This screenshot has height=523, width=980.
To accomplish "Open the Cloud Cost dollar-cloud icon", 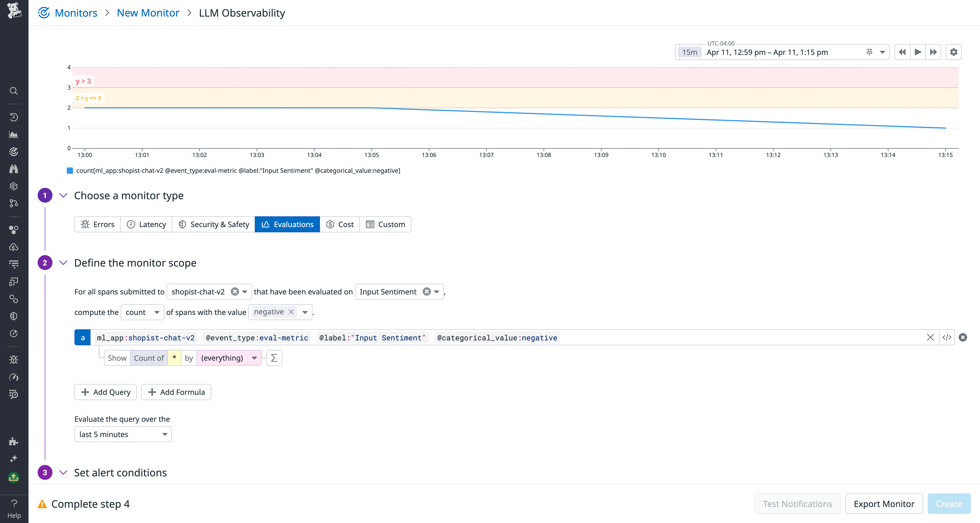I will pos(14,247).
